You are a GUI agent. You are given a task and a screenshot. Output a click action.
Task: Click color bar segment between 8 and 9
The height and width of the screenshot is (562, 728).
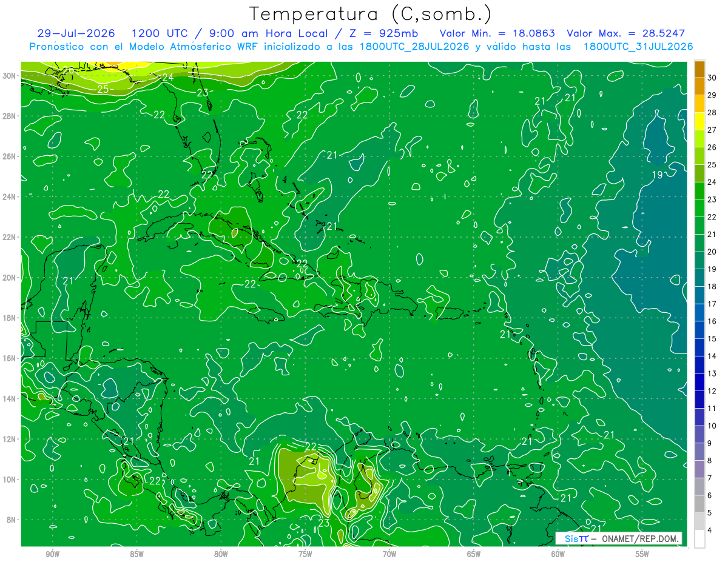[699, 452]
